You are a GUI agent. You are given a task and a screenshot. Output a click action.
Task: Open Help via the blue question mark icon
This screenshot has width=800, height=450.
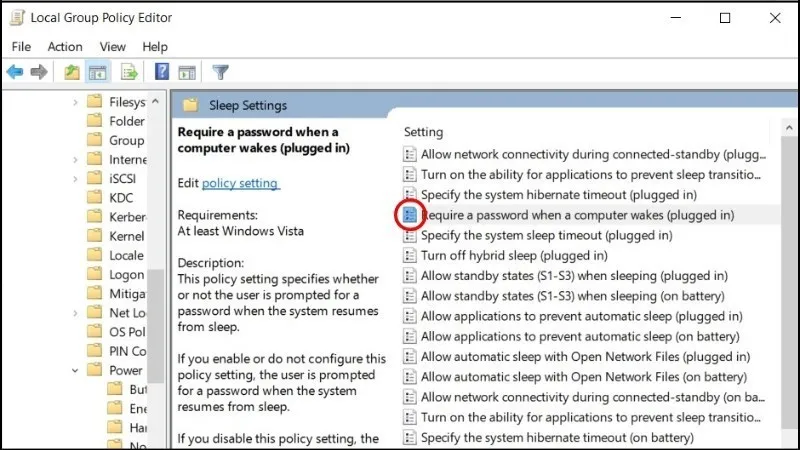click(162, 72)
